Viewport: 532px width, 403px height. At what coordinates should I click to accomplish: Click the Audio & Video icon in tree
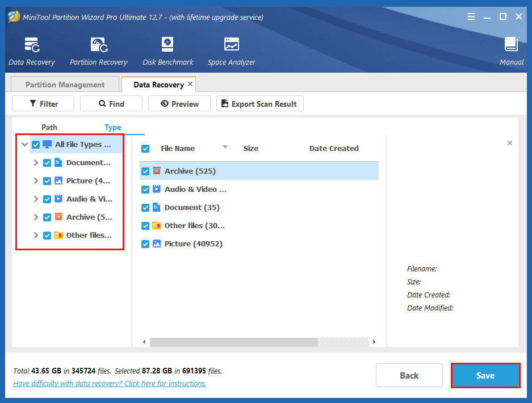pyautogui.click(x=58, y=199)
